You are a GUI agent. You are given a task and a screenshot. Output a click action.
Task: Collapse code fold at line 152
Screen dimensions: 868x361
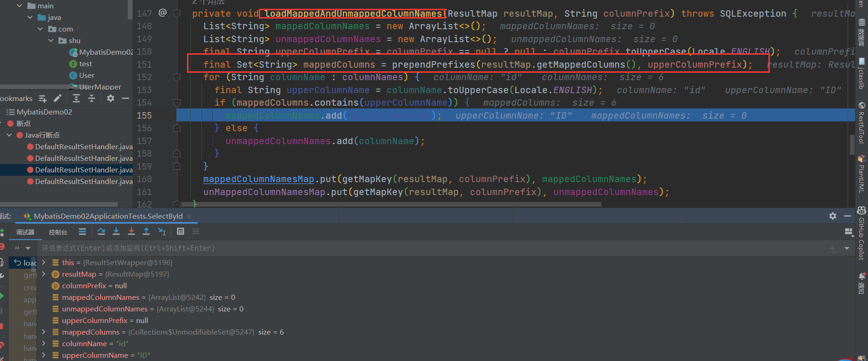click(x=177, y=77)
